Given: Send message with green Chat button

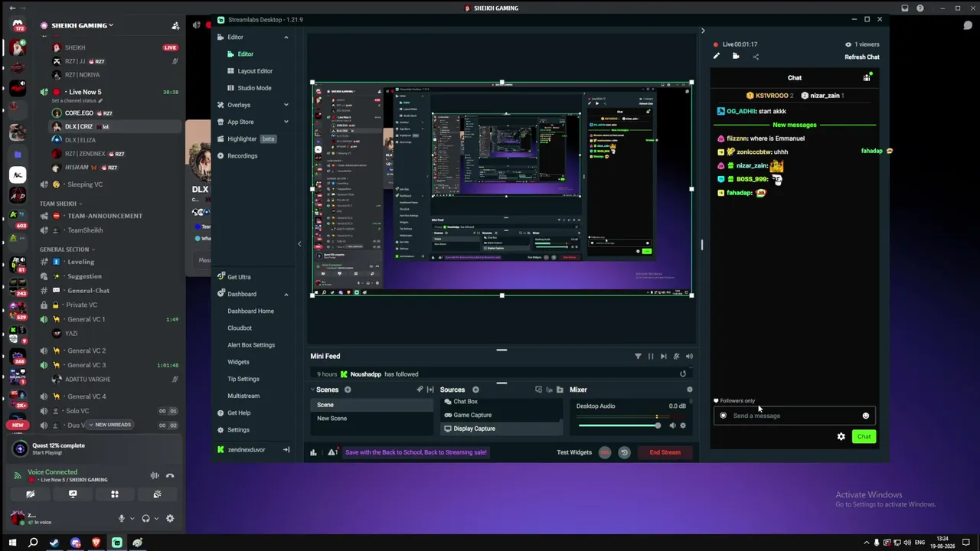Looking at the screenshot, I should click(864, 436).
